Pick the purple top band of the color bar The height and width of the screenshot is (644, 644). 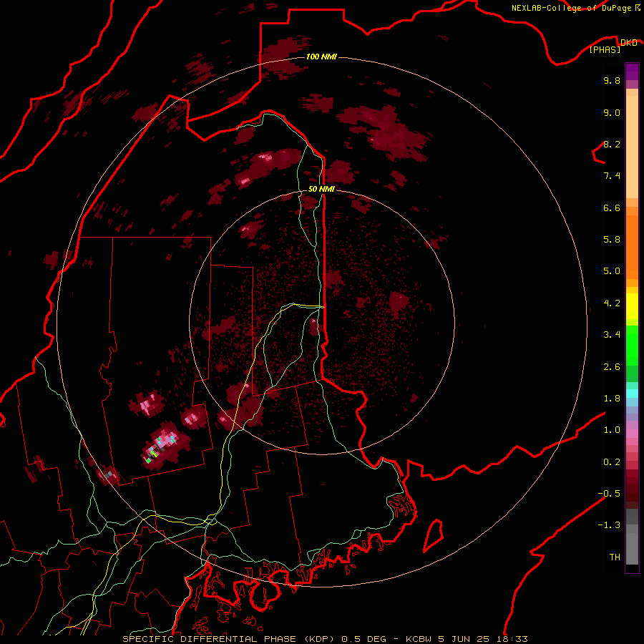pos(632,72)
